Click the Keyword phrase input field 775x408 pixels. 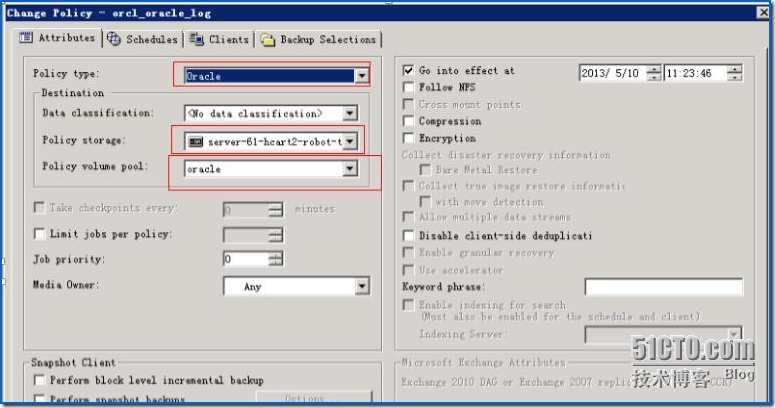pos(663,286)
